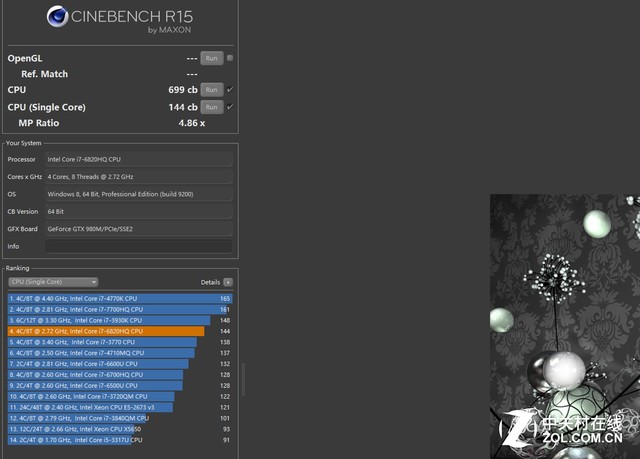Viewport: 640px width, 459px height.
Task: Select ranking row Intel Core i7-3840QM
Action: [x=120, y=418]
